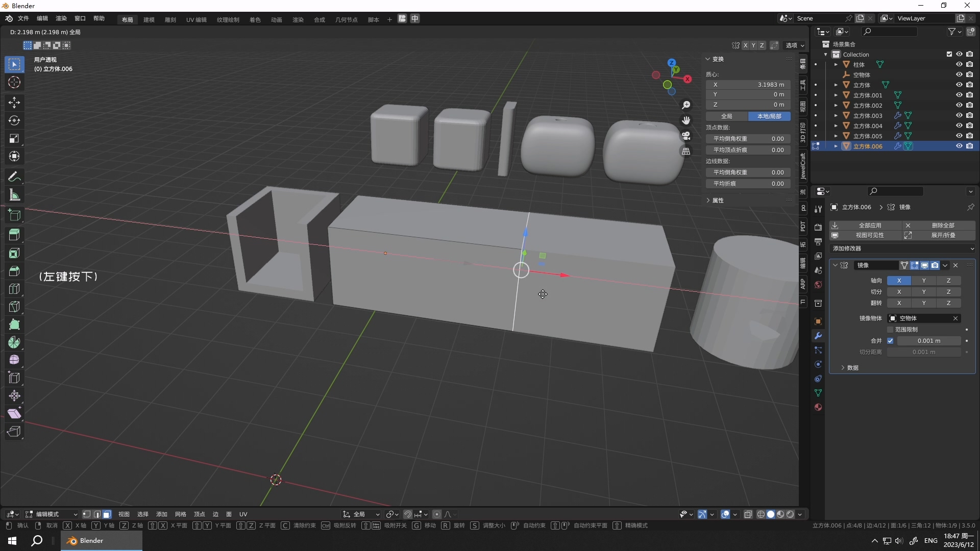Switch to the 建模 workspace tab
Screen dimensions: 980x551
149,19
